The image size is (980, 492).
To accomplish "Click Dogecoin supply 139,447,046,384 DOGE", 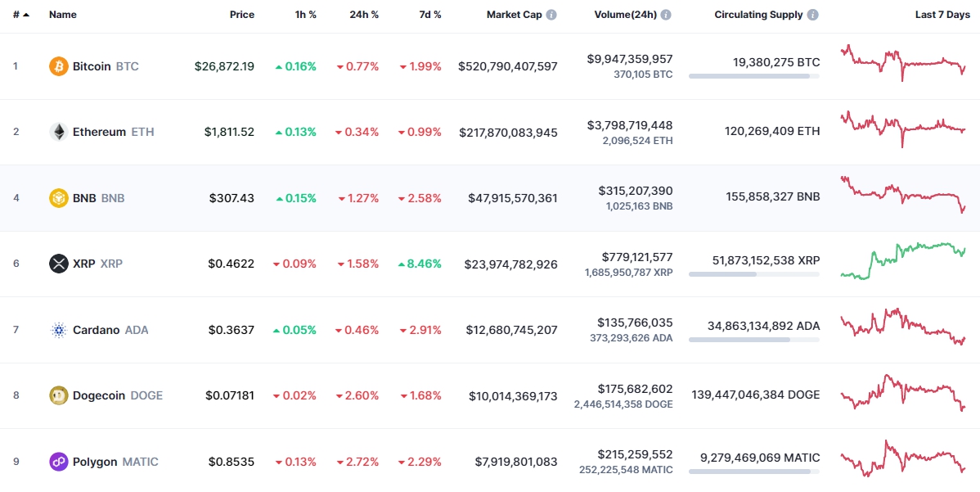I will coord(756,395).
